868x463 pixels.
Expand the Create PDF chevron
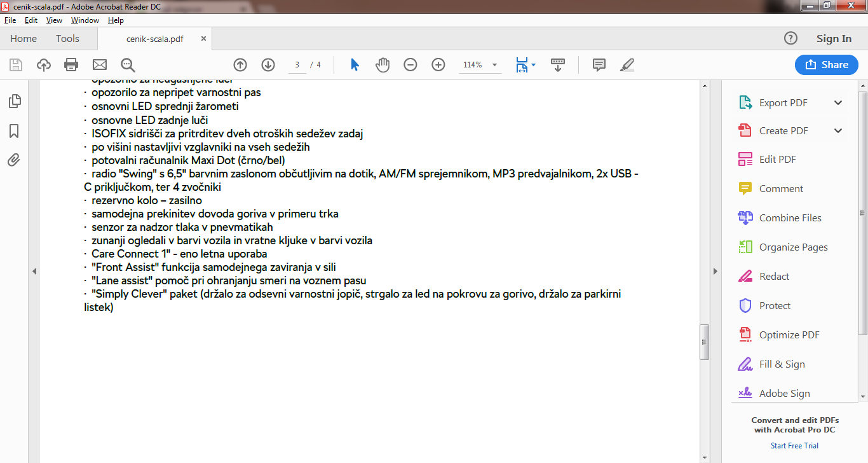click(x=838, y=130)
